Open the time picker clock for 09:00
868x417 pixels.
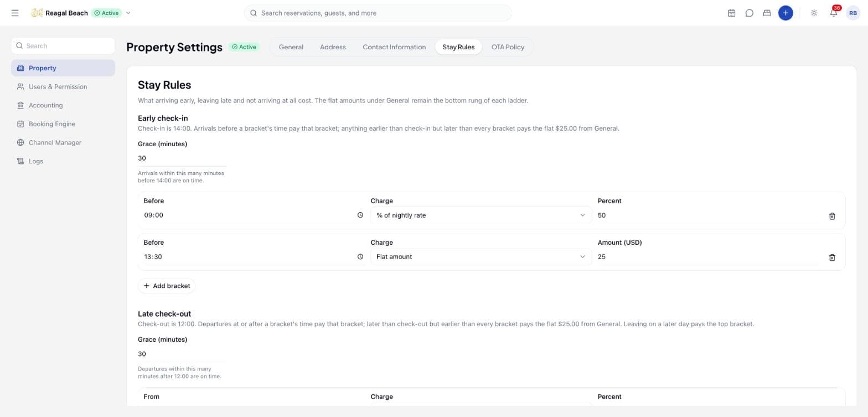pos(360,215)
